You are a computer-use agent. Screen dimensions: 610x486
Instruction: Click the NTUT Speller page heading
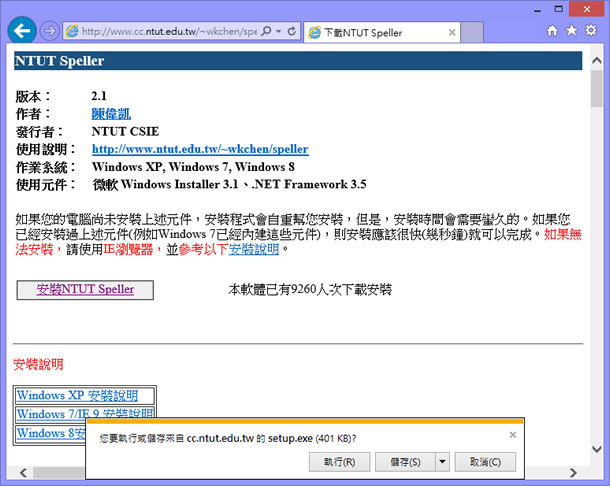[60, 61]
